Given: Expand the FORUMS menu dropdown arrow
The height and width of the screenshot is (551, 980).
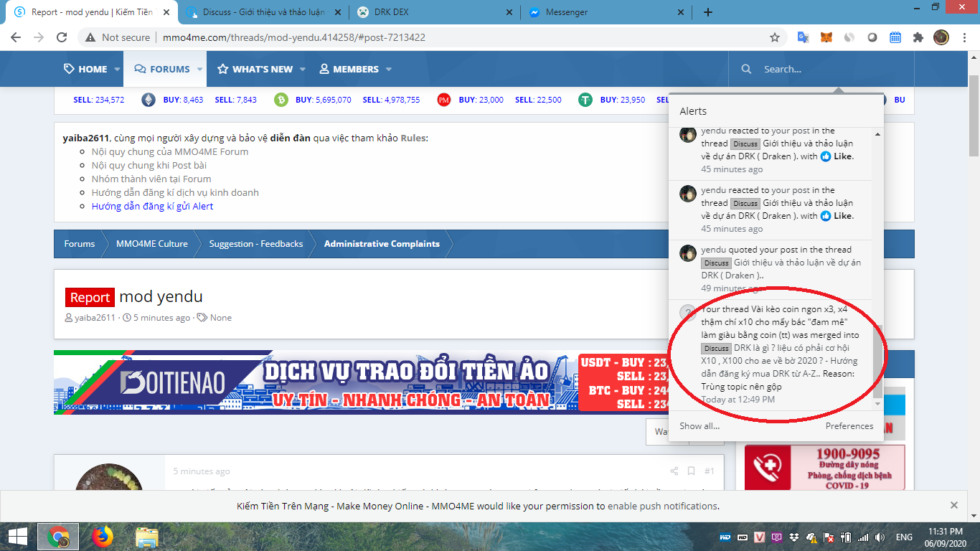Looking at the screenshot, I should 201,70.
